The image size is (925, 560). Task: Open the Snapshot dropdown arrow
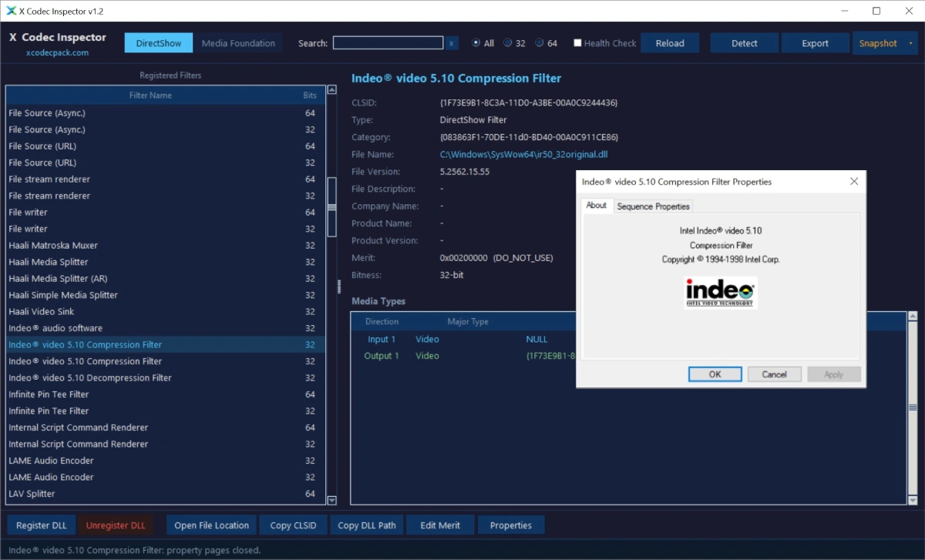pyautogui.click(x=911, y=43)
